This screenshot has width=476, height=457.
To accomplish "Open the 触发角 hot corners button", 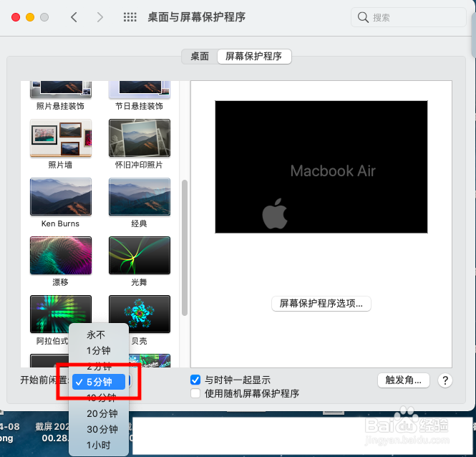I will [x=404, y=380].
